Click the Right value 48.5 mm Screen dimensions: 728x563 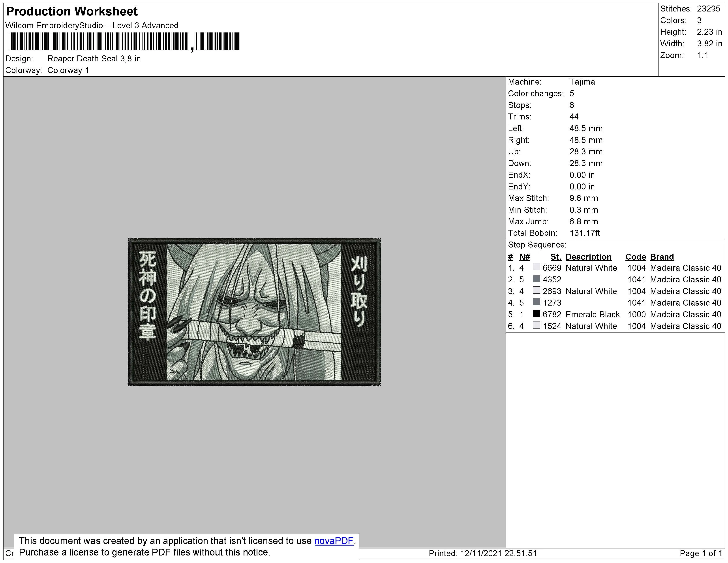[x=586, y=140]
